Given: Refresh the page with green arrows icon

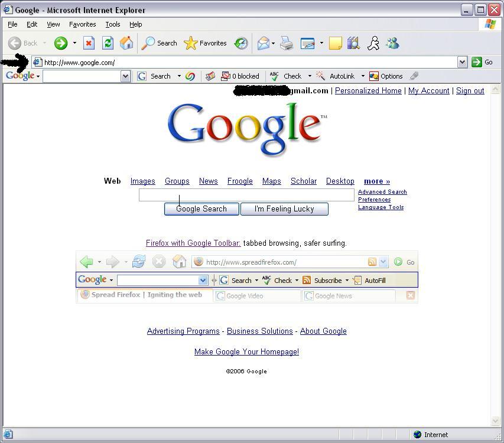Looking at the screenshot, I should point(108,43).
